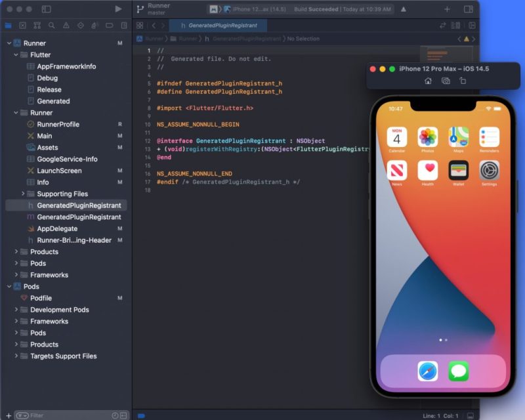Viewport: 525px width, 420px height.
Task: Click No Selection in the jump bar
Action: tap(303, 39)
